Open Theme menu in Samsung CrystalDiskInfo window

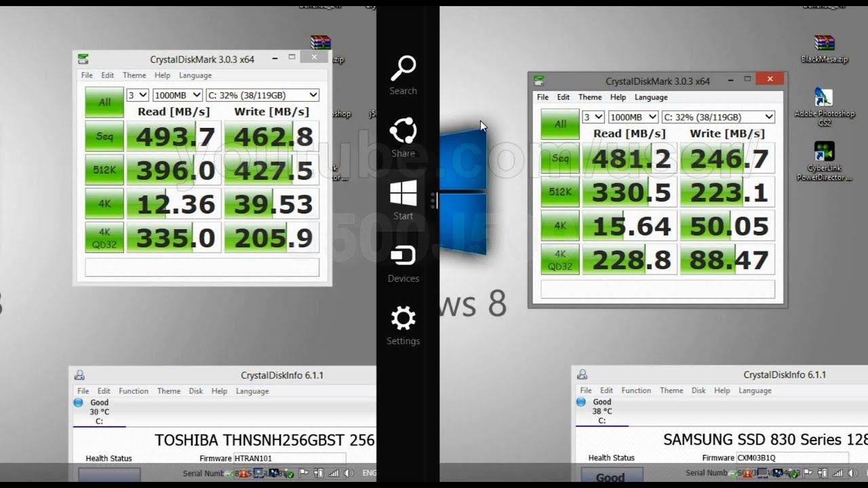pos(671,390)
